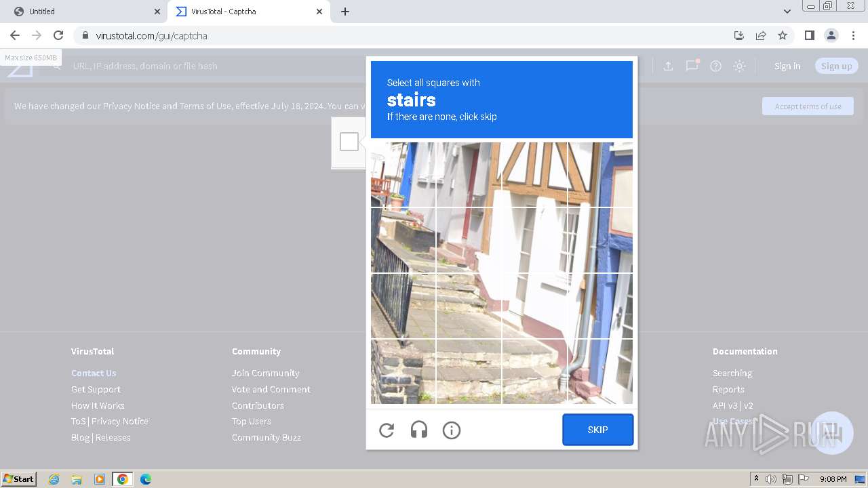868x488 pixels.
Task: Open Microsoft Edge from taskbar
Action: tap(146, 479)
